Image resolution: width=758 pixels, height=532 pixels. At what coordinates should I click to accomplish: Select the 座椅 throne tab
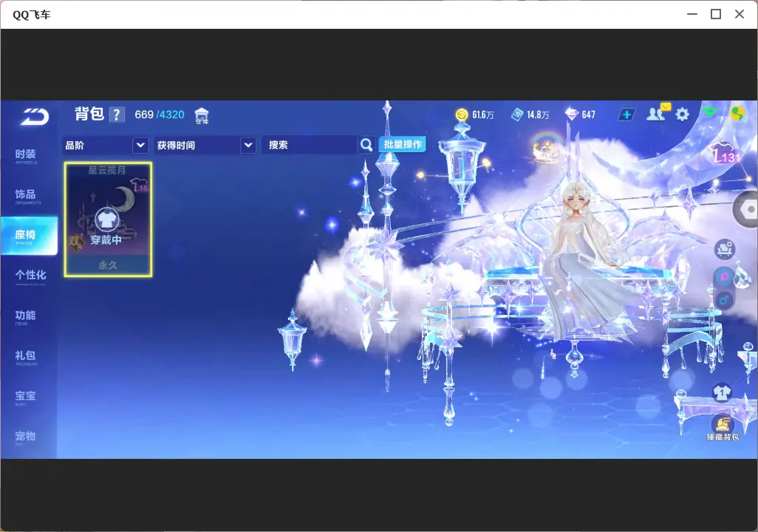(29, 236)
